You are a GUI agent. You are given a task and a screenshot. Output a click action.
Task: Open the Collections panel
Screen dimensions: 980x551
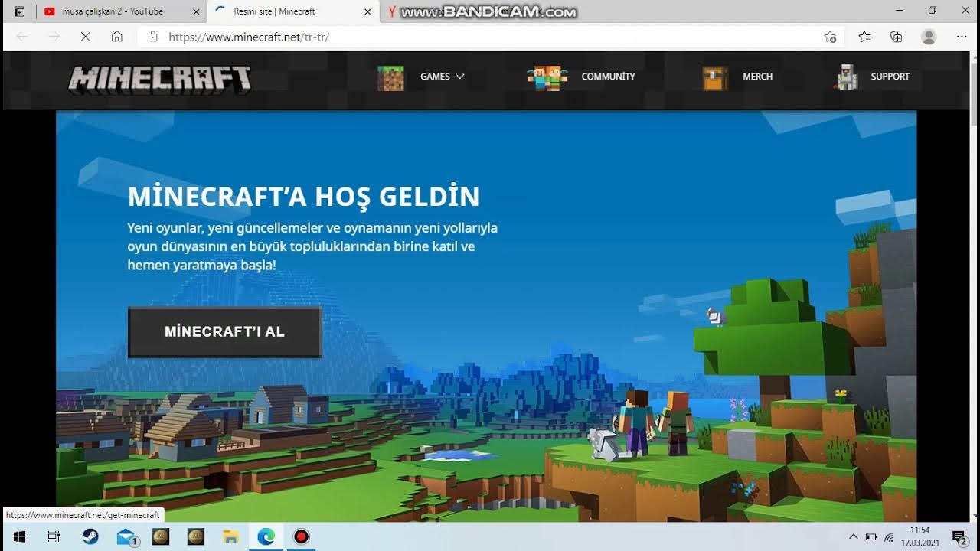[x=897, y=37]
